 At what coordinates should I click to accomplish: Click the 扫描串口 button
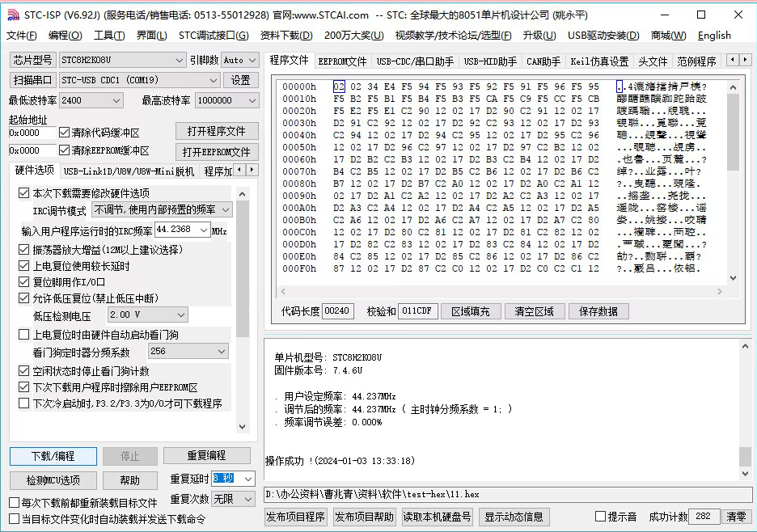click(33, 80)
